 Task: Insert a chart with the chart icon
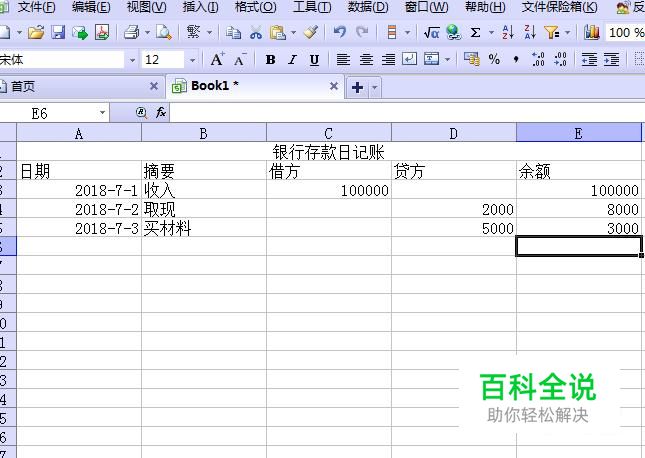(x=592, y=33)
